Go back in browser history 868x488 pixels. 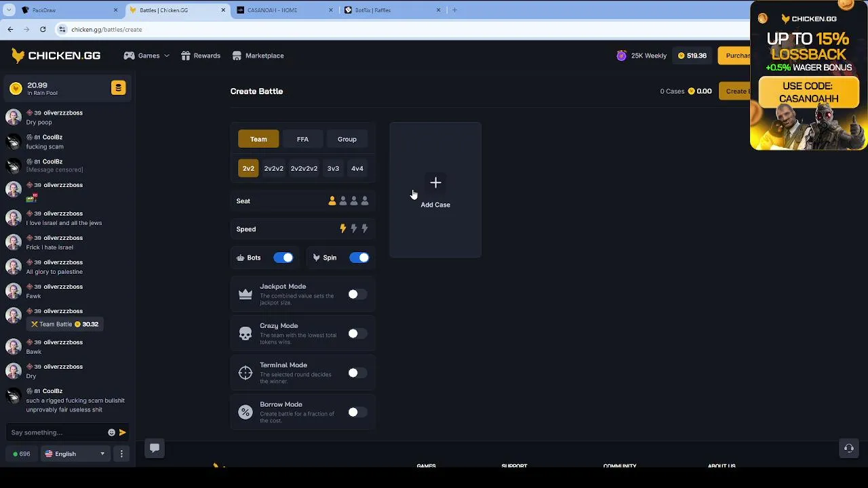click(10, 29)
